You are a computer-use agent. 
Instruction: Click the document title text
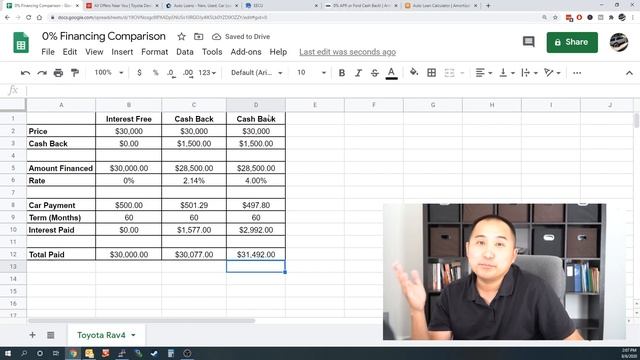click(x=104, y=36)
